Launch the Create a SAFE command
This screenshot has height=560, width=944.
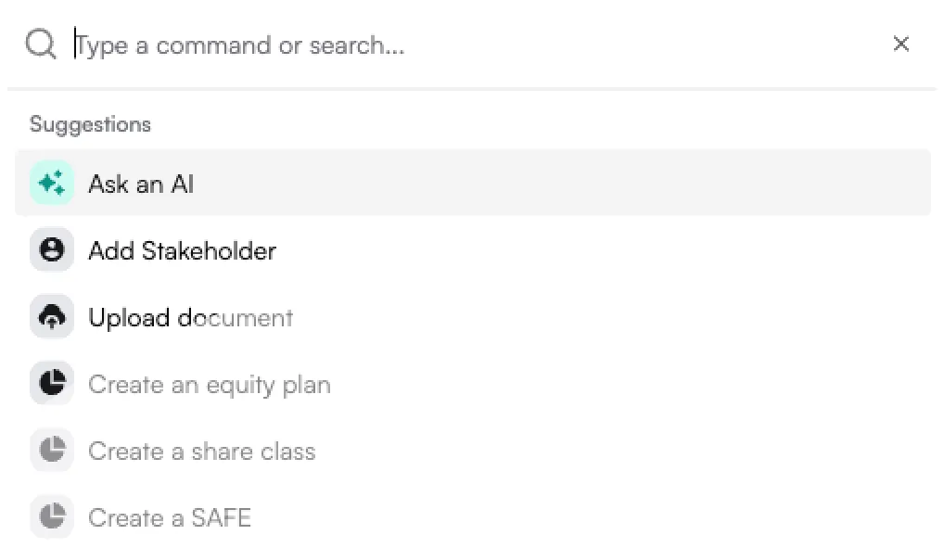[169, 517]
